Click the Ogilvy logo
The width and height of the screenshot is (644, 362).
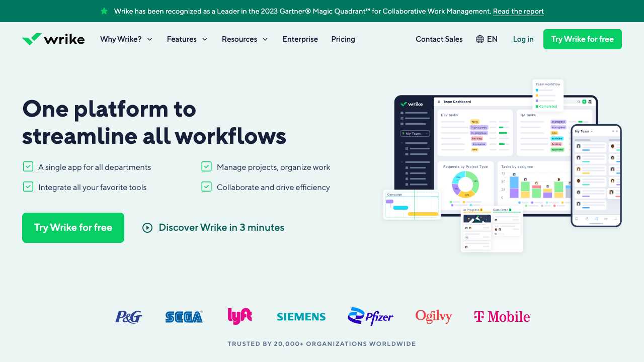[434, 317]
